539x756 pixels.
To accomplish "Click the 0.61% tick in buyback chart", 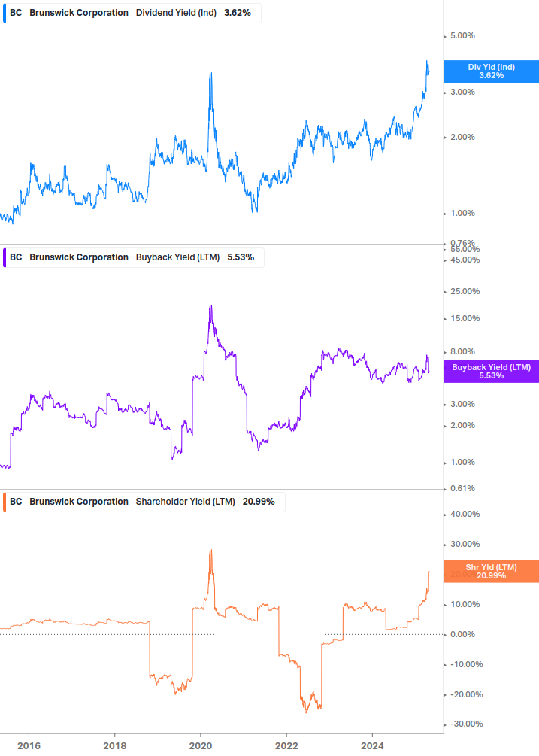I will [x=462, y=488].
